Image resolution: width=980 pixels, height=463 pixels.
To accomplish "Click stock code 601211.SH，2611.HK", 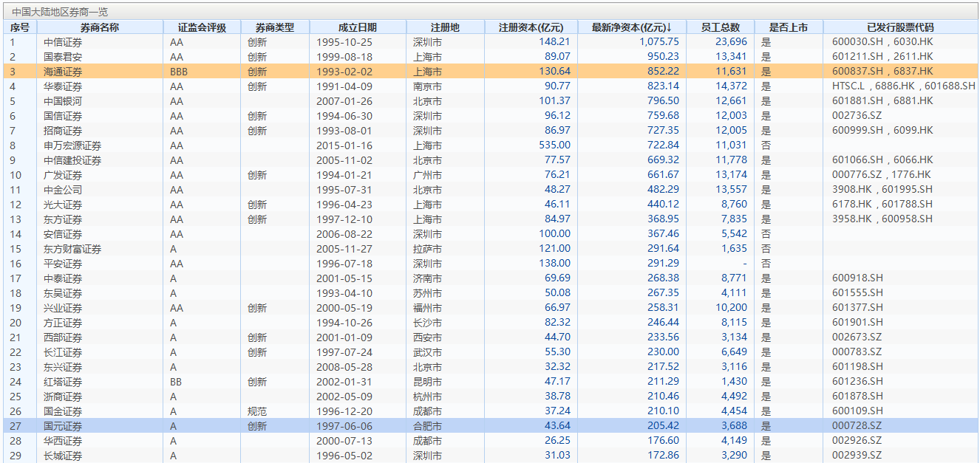I will (882, 57).
